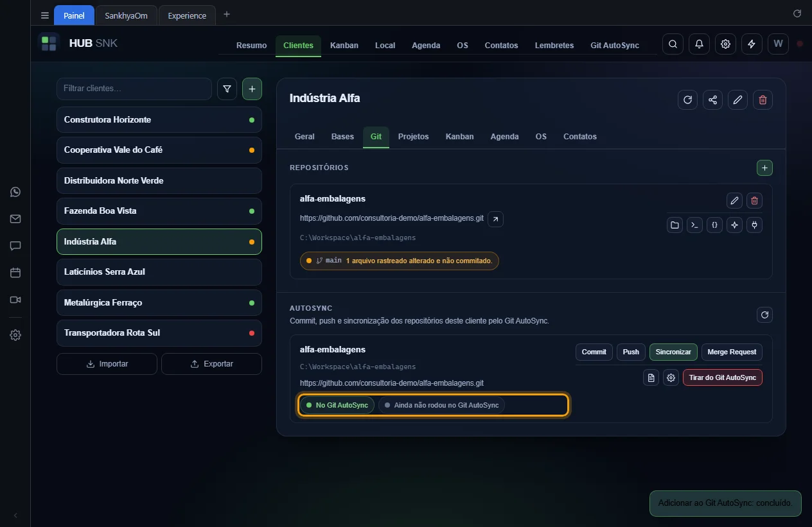Select the Bases client tab

point(342,137)
